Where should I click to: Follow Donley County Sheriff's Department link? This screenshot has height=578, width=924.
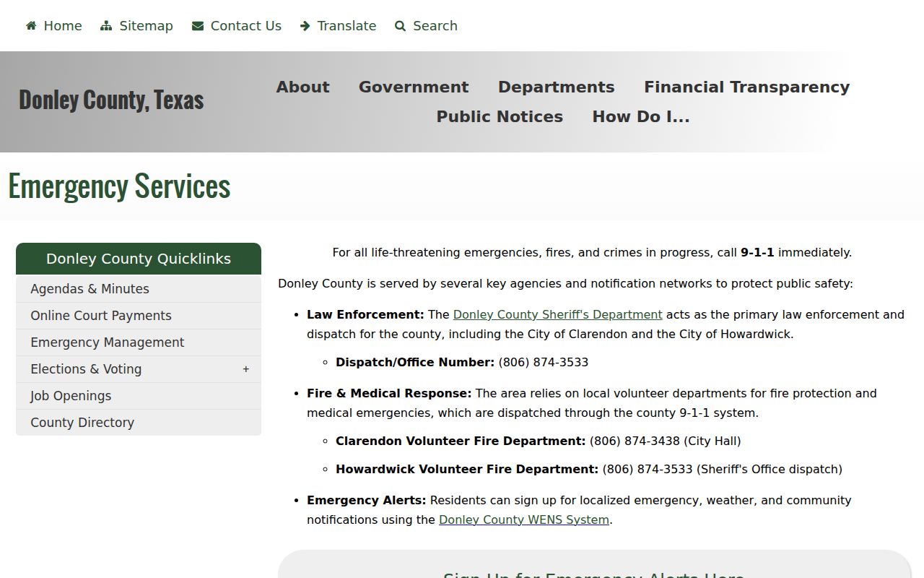557,314
